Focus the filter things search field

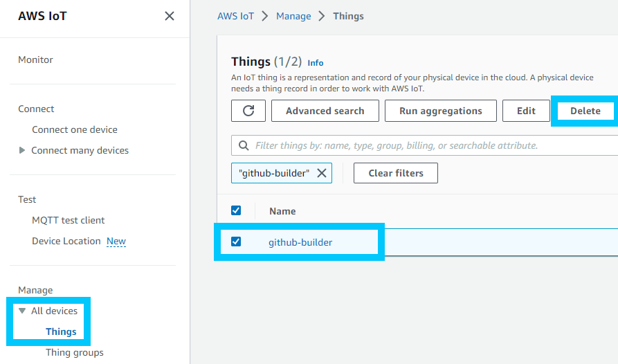pos(429,146)
